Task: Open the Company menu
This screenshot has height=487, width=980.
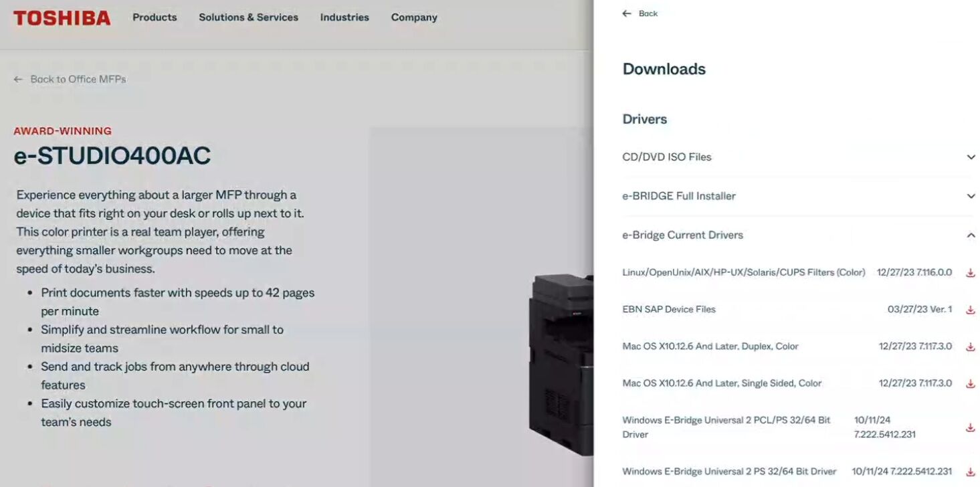Action: (x=414, y=17)
